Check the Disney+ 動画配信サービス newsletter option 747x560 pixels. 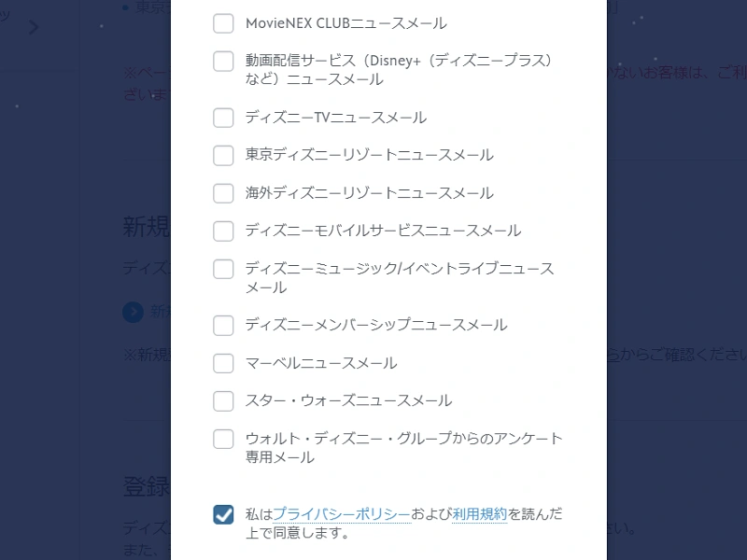pos(223,61)
